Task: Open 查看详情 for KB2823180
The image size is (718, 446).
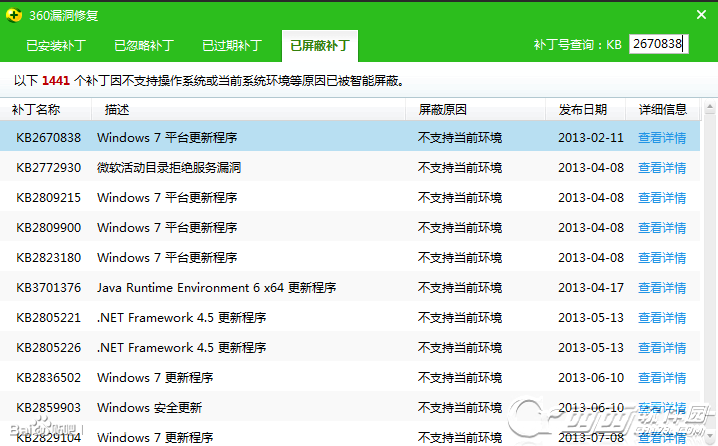Action: 662,258
